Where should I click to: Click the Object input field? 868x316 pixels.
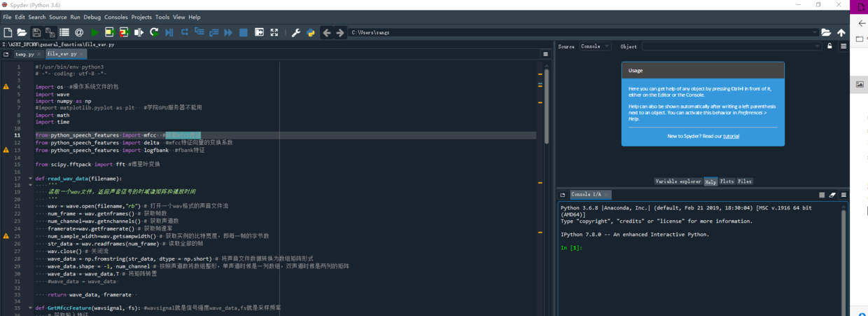pyautogui.click(x=728, y=46)
